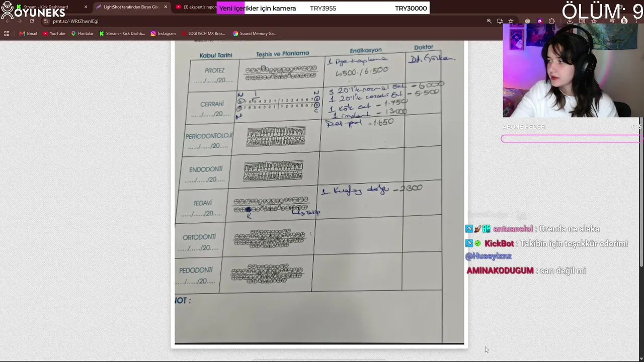The height and width of the screenshot is (362, 644).
Task: Open the YouTube bookmark
Action: [54, 34]
